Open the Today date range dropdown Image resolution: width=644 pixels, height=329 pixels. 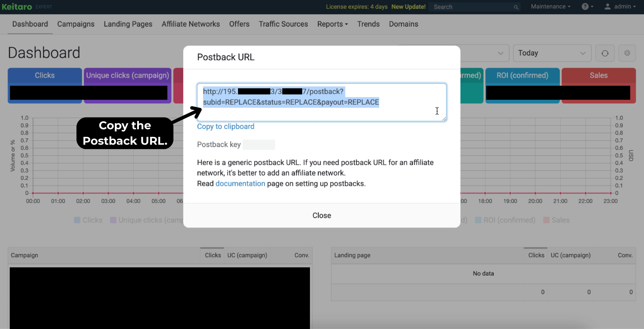[552, 53]
